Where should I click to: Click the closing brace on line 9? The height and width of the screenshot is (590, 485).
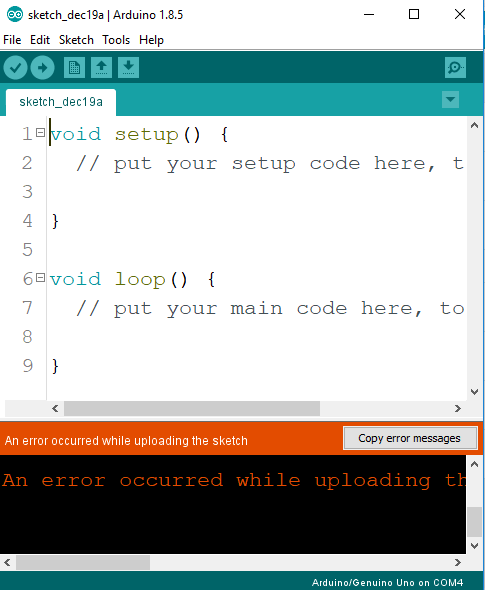pyautogui.click(x=55, y=366)
